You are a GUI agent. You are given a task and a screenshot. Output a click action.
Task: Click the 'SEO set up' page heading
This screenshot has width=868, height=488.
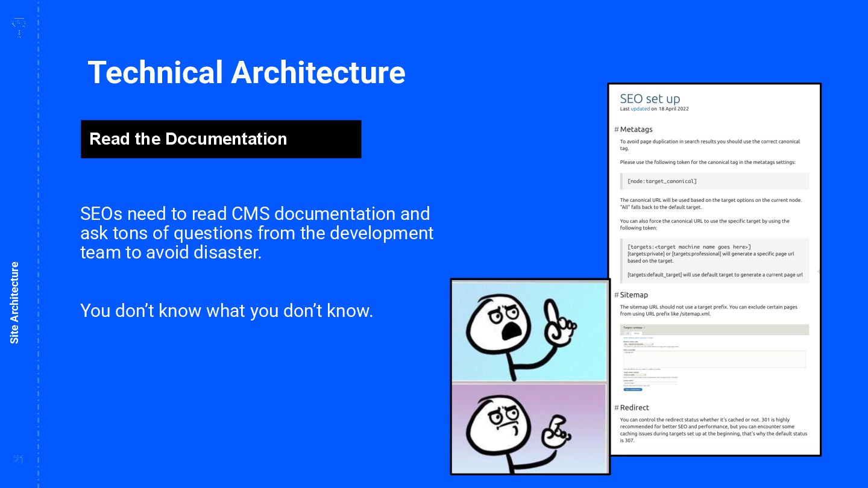(x=650, y=99)
